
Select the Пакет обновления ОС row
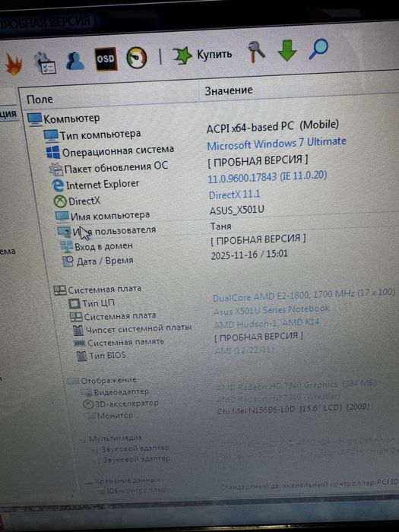[116, 167]
